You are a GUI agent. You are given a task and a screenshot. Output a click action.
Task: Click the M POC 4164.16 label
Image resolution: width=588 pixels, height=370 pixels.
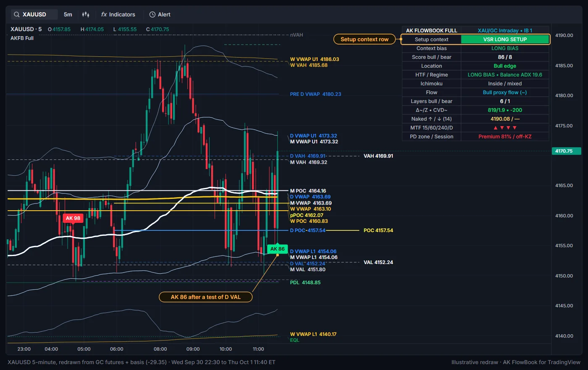click(308, 191)
